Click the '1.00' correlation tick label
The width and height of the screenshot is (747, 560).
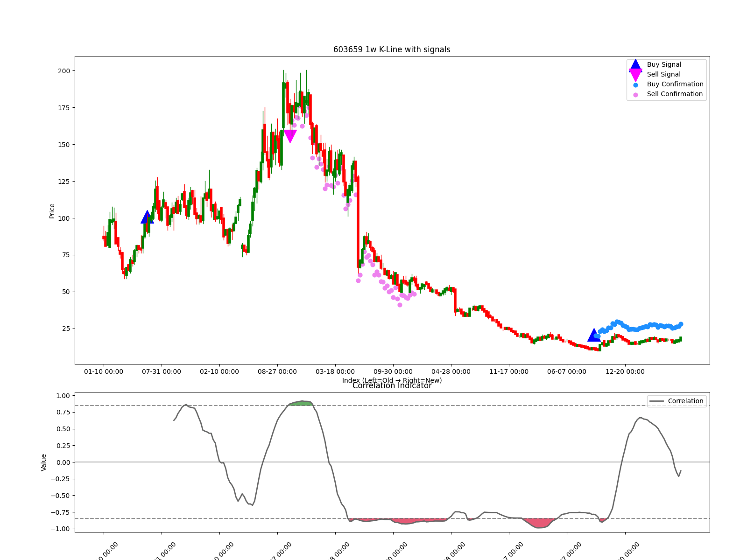(x=63, y=396)
